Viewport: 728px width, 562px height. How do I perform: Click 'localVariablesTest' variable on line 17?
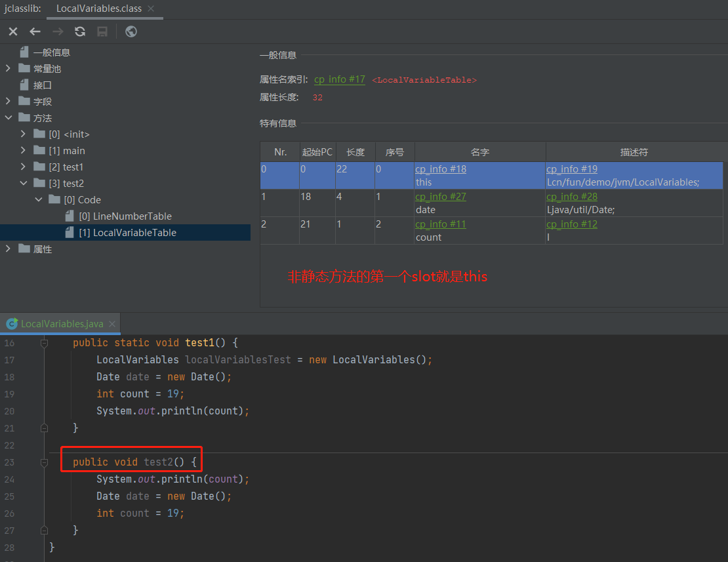tap(238, 359)
